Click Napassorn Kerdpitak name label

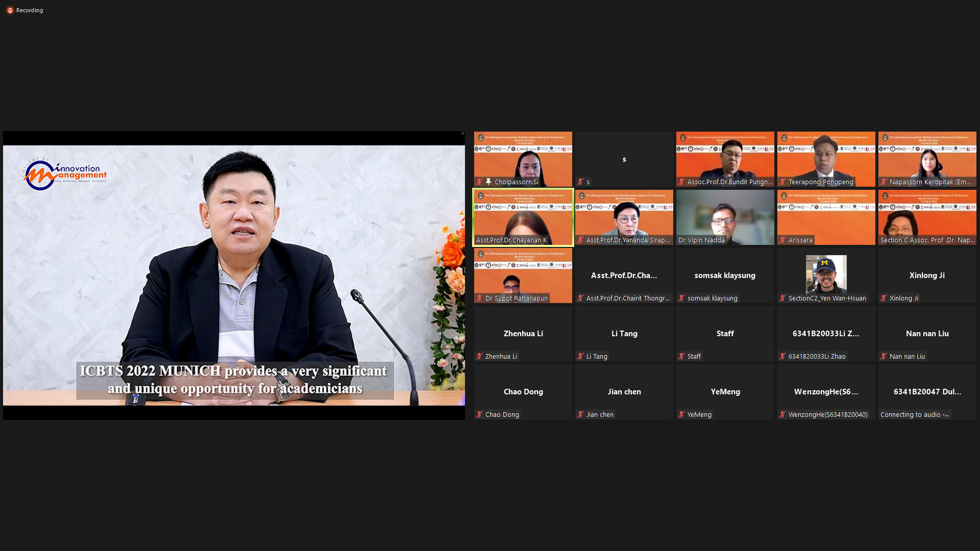pyautogui.click(x=930, y=182)
